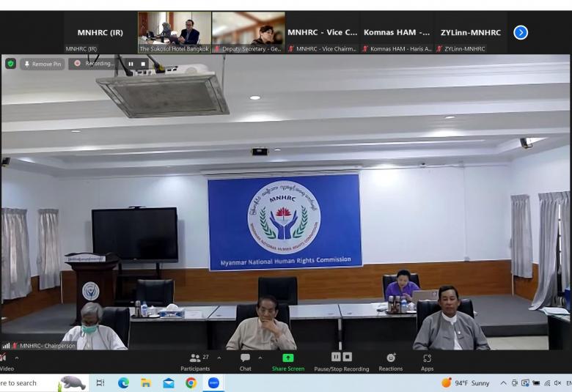Click the Zoom taskbar icon
Screen dimensions: 572x392
[213, 383]
